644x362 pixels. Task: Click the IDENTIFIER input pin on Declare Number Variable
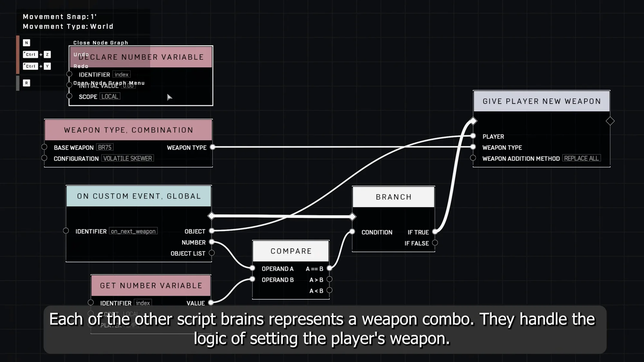(69, 74)
